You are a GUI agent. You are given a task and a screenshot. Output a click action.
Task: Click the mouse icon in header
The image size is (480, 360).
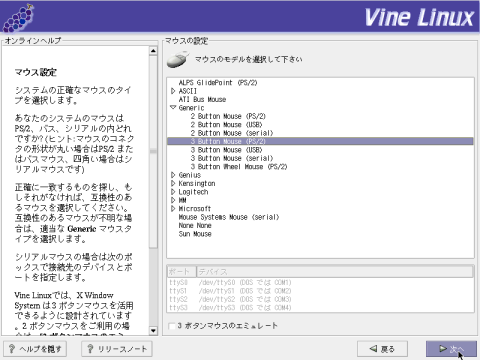click(178, 60)
